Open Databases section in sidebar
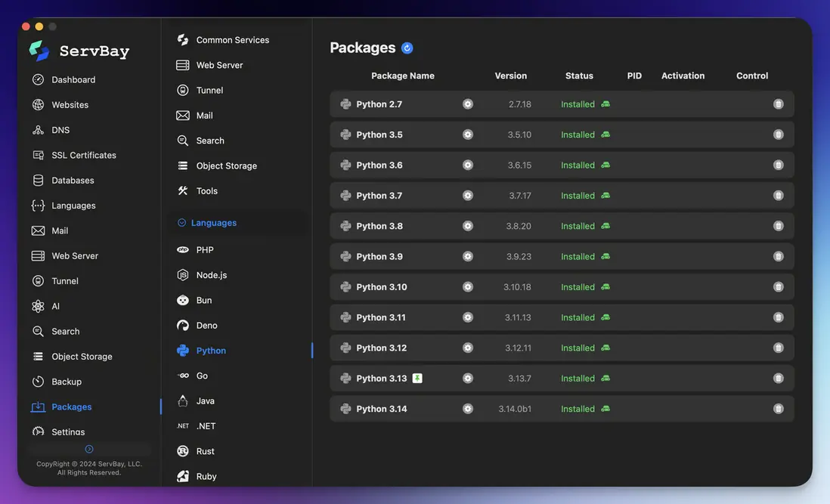The height and width of the screenshot is (504, 830). [x=73, y=181]
